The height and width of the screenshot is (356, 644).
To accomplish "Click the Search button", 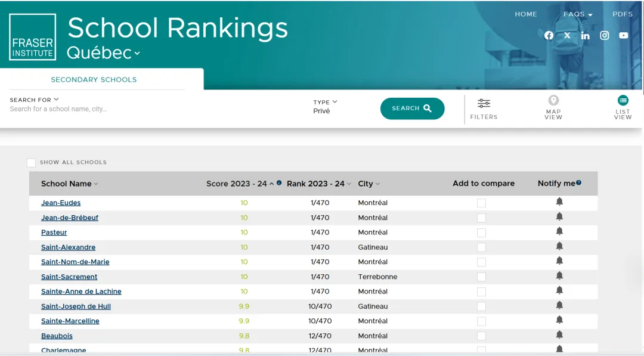I will point(412,109).
